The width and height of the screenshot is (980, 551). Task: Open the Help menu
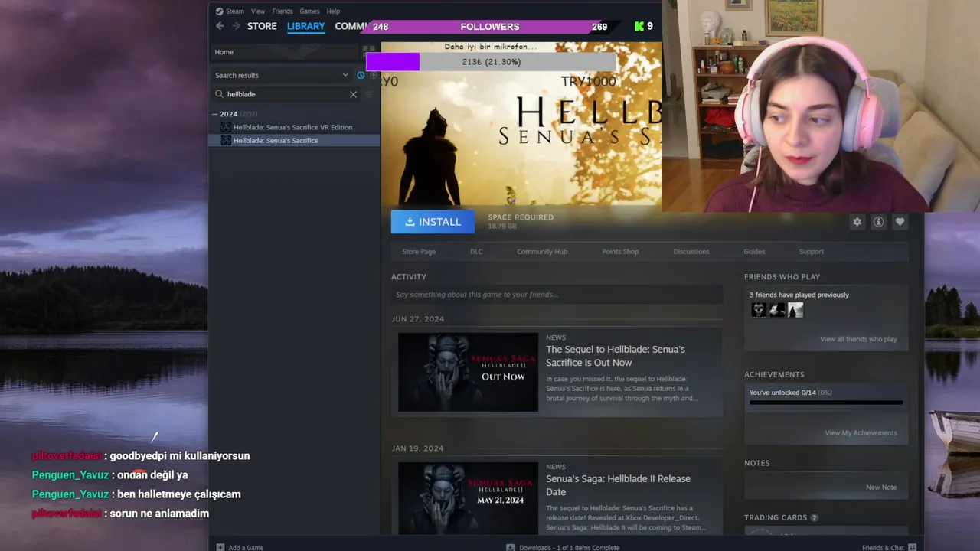(333, 11)
